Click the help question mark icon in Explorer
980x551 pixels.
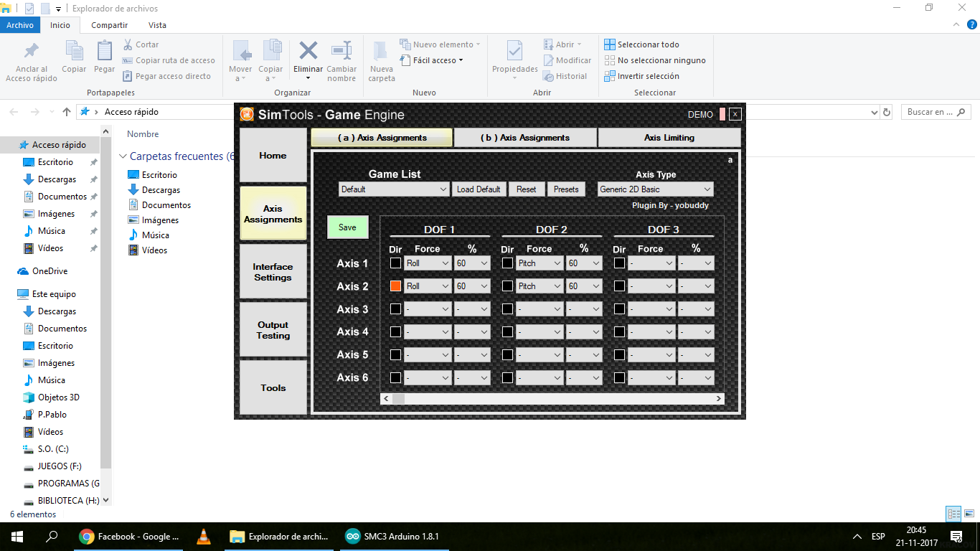[971, 25]
